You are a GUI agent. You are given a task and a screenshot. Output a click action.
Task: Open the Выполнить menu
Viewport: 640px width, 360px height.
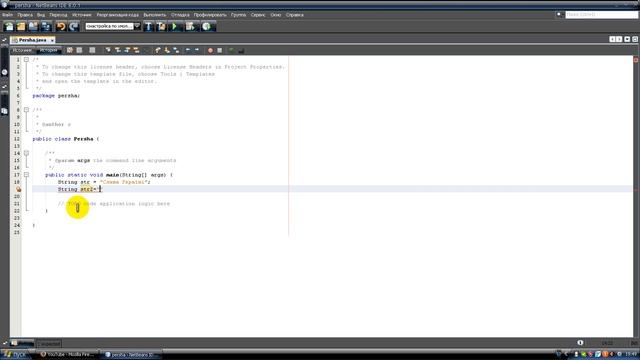tap(155, 15)
